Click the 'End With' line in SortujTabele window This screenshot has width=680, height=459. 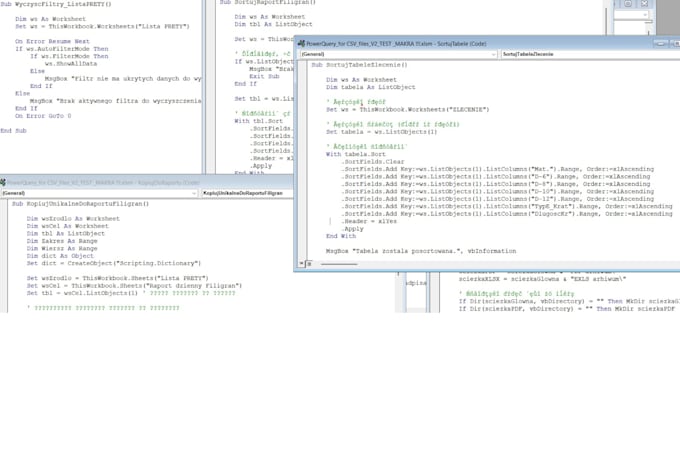click(341, 236)
